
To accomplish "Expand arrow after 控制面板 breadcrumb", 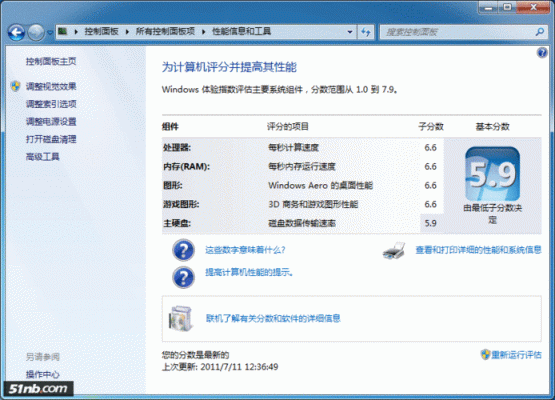I will tap(127, 32).
